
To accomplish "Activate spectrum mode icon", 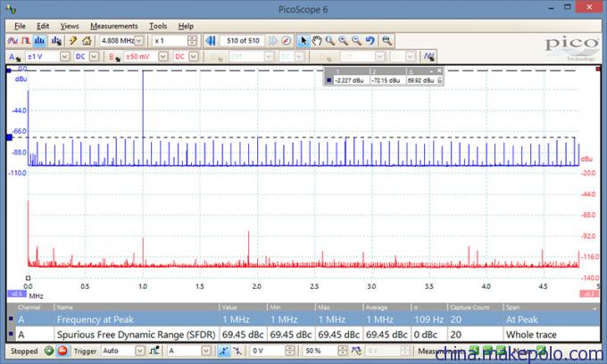I will coord(39,41).
